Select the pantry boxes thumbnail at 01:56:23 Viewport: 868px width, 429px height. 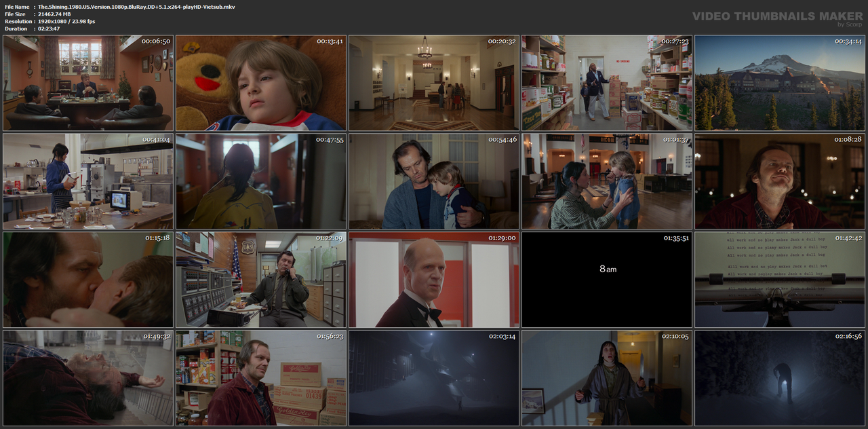(x=261, y=378)
